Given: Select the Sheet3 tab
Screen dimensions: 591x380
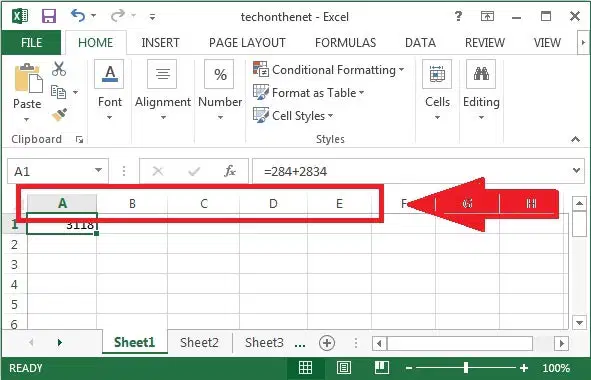Looking at the screenshot, I should coord(264,342).
